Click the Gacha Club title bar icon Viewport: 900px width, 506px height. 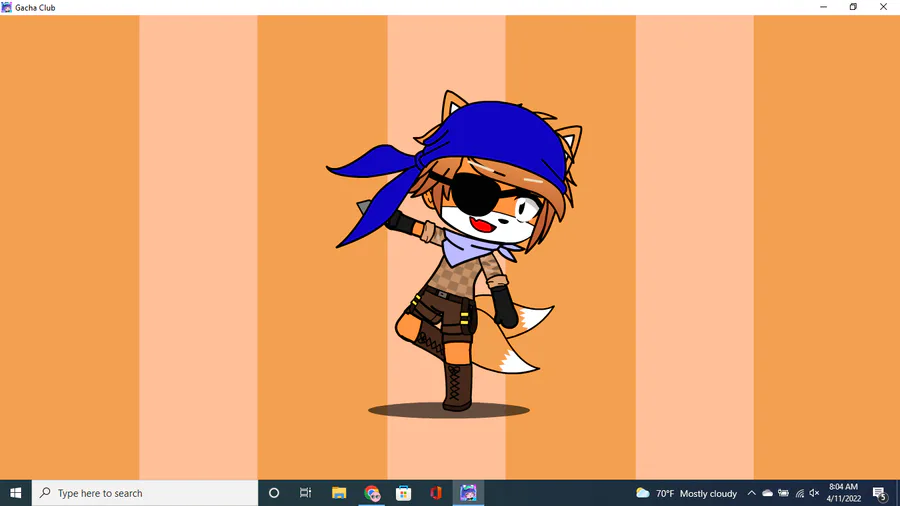6,7
